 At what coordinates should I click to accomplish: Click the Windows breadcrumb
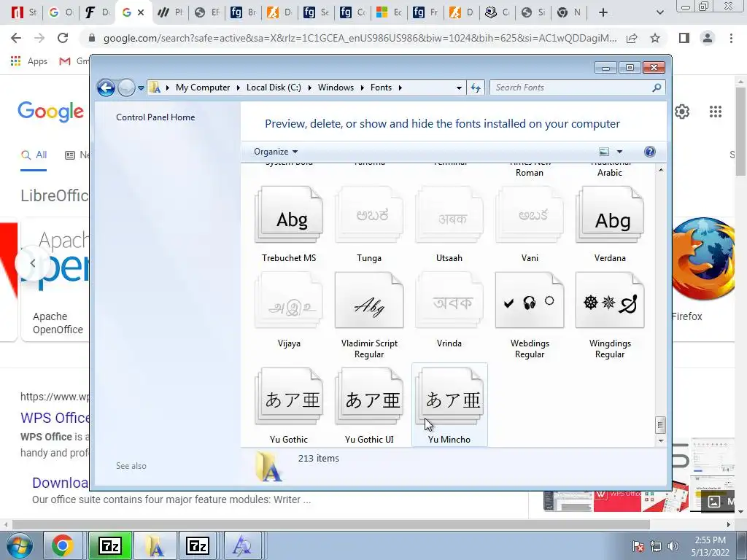tap(336, 87)
